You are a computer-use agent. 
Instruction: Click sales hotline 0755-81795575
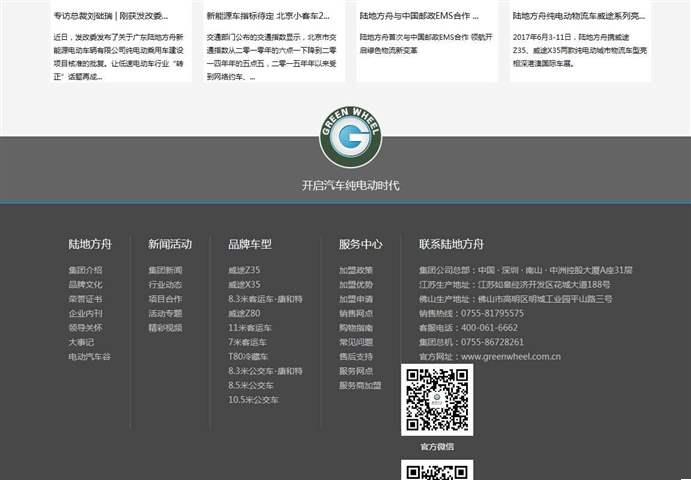(x=492, y=313)
